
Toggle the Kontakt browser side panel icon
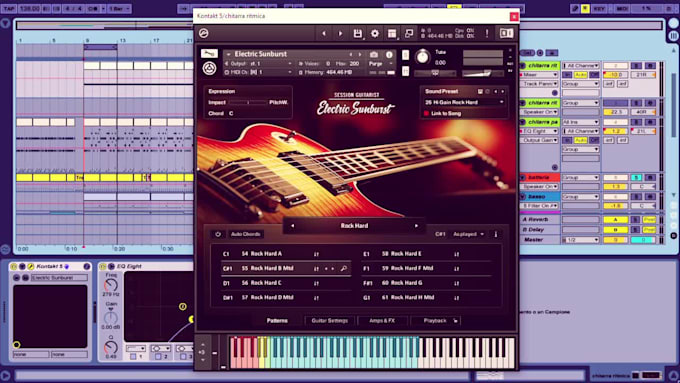pyautogui.click(x=506, y=33)
